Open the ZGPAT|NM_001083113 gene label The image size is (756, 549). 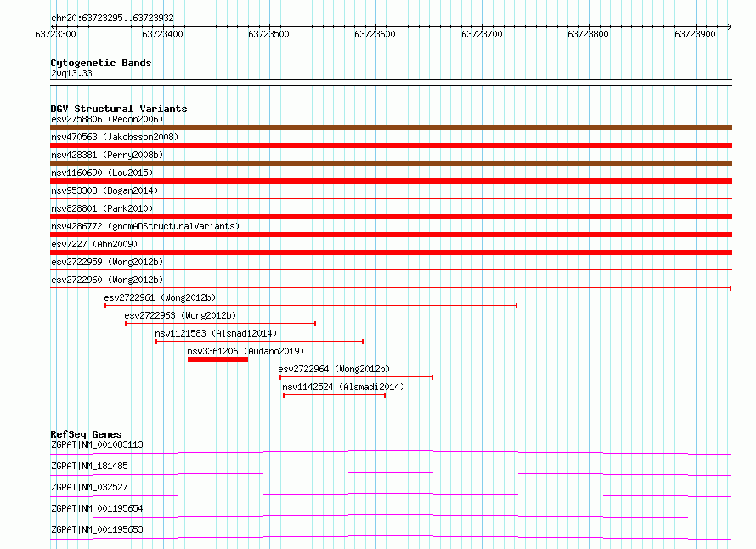pos(98,444)
